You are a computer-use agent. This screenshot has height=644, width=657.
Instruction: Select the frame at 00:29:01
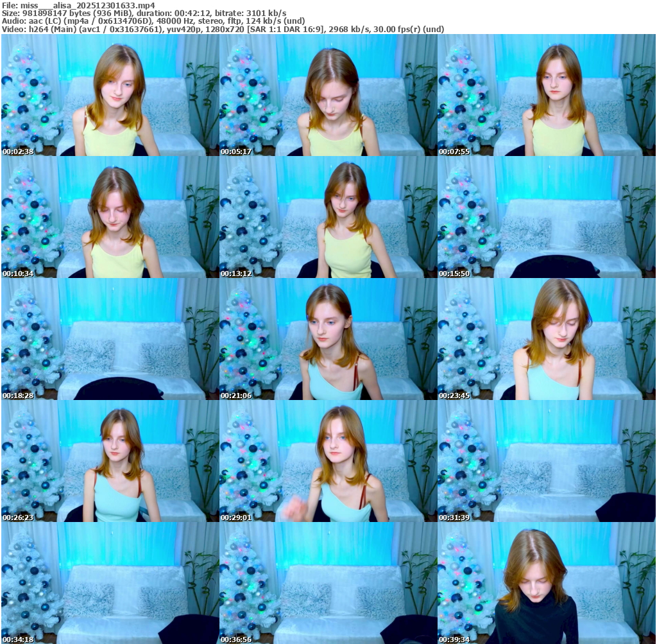(328, 461)
